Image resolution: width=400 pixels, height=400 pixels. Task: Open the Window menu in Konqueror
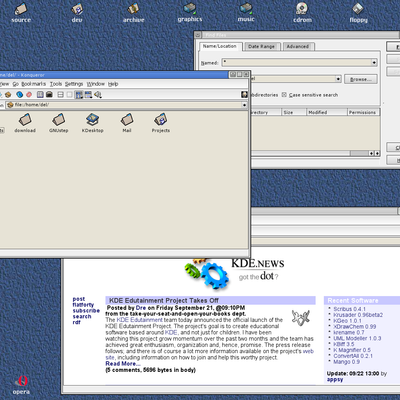point(96,84)
